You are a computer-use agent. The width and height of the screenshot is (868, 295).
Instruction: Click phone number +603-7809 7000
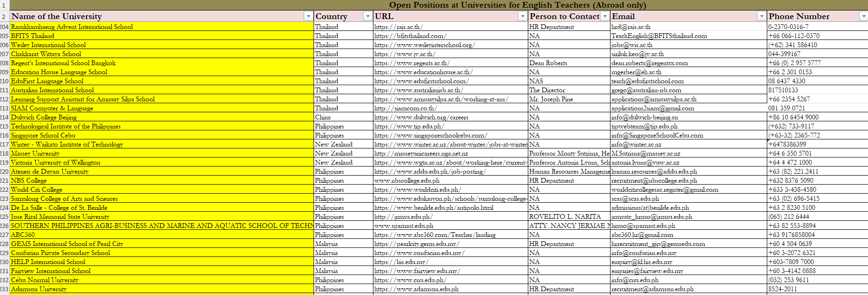click(817, 262)
